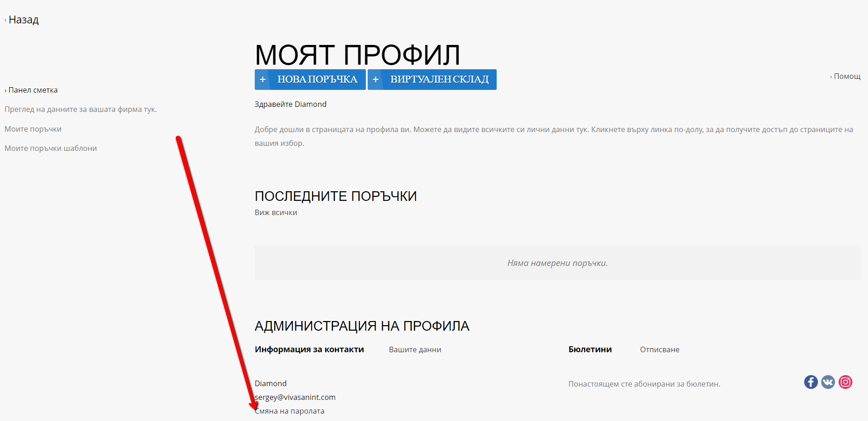The height and width of the screenshot is (421, 868).
Task: Click the Бюлетини heading
Action: pyautogui.click(x=590, y=349)
